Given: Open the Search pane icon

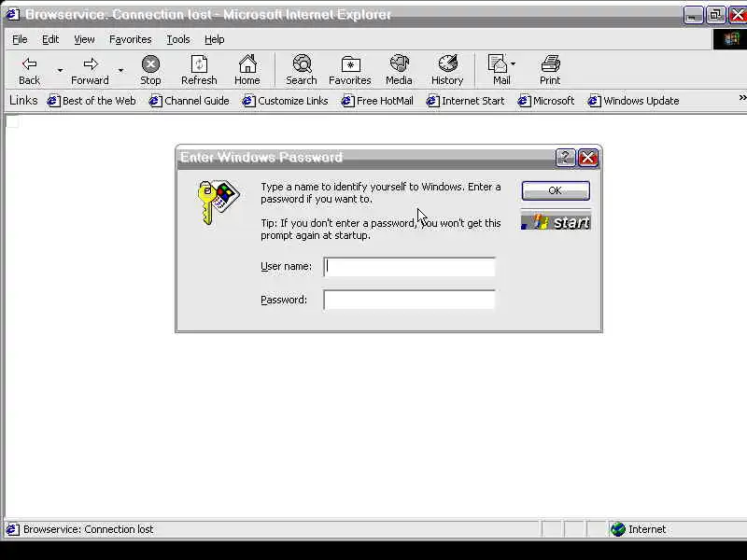Looking at the screenshot, I should click(302, 63).
